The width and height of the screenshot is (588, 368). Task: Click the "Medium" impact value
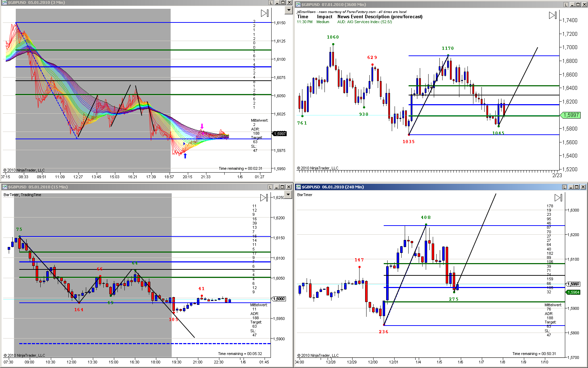point(323,22)
